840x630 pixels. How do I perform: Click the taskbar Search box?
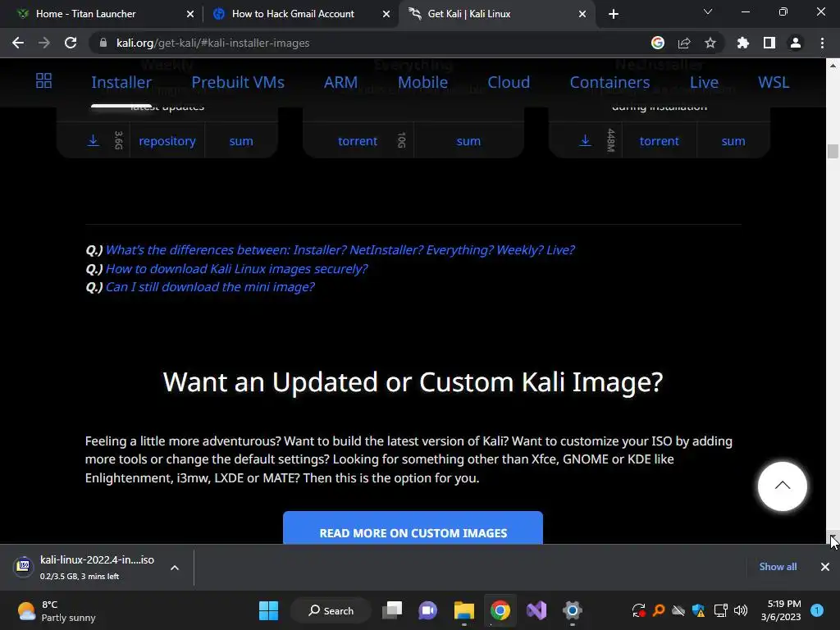coord(331,610)
